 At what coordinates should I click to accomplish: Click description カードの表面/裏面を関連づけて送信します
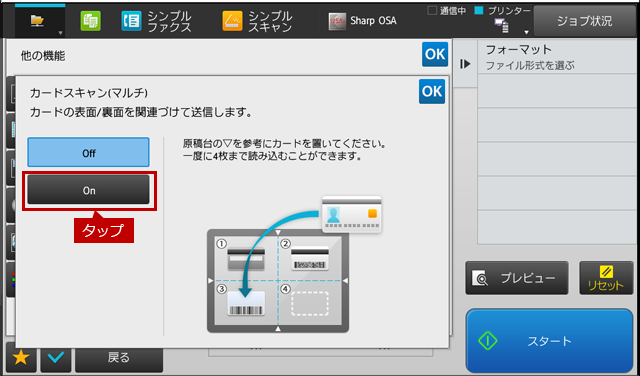coord(140,112)
